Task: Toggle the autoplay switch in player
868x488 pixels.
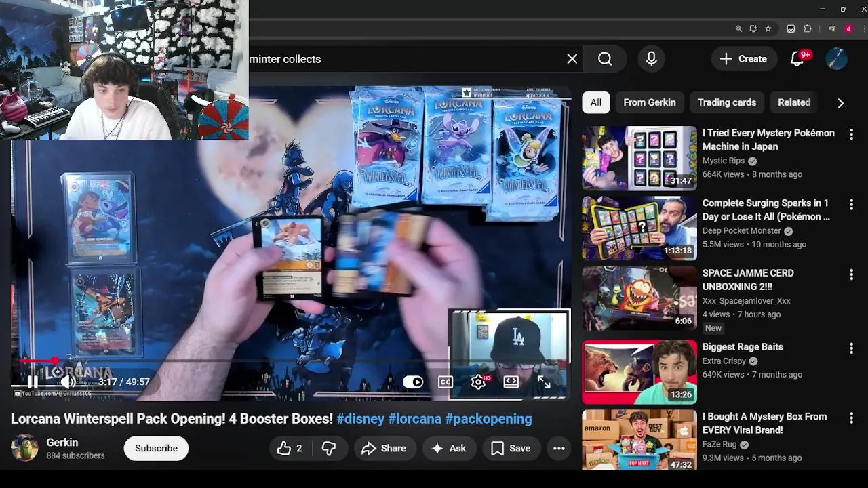Action: 413,382
